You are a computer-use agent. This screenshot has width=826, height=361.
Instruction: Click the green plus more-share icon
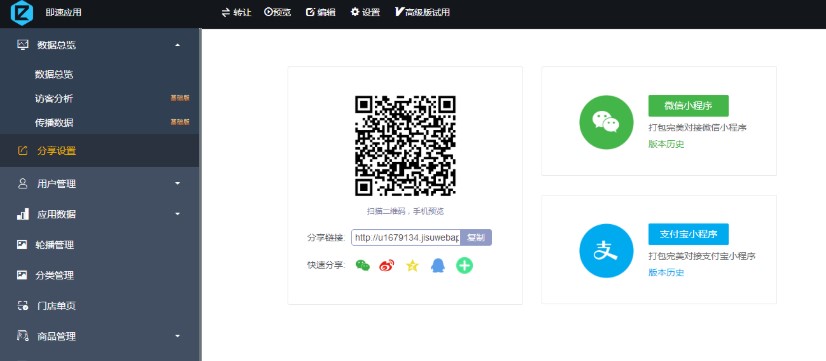coord(464,266)
